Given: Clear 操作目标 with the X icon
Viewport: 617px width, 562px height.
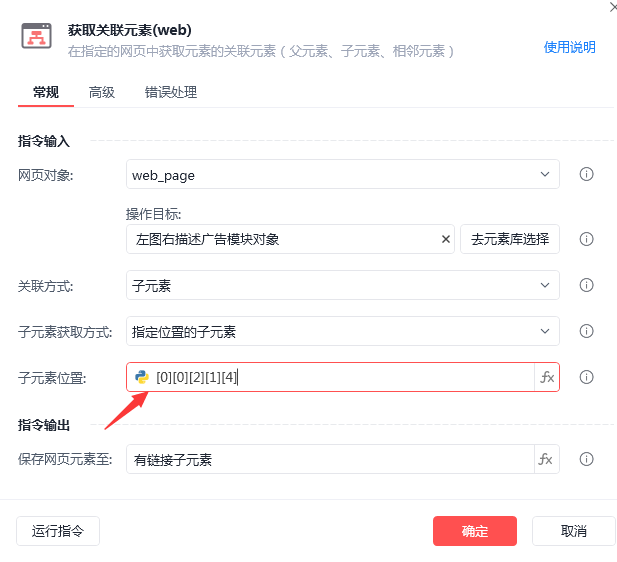Looking at the screenshot, I should [x=446, y=239].
